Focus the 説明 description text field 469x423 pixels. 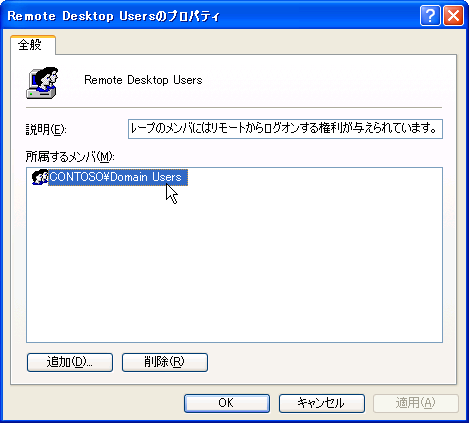285,129
